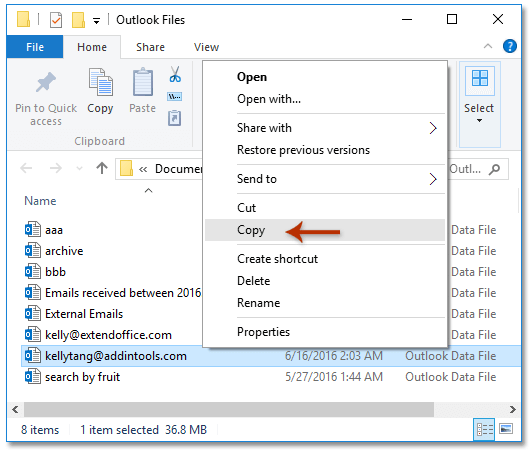
Task: Click the Up arrow navigation button
Action: 102,168
